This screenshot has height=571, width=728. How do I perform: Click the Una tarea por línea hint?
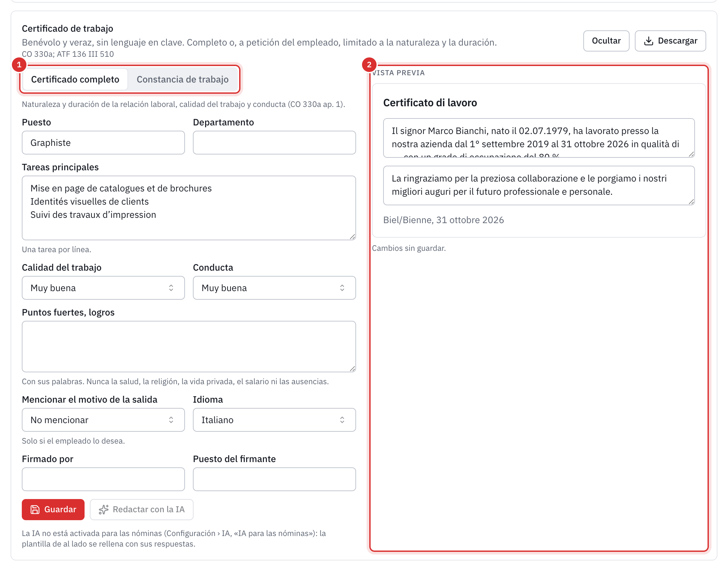tap(56, 250)
